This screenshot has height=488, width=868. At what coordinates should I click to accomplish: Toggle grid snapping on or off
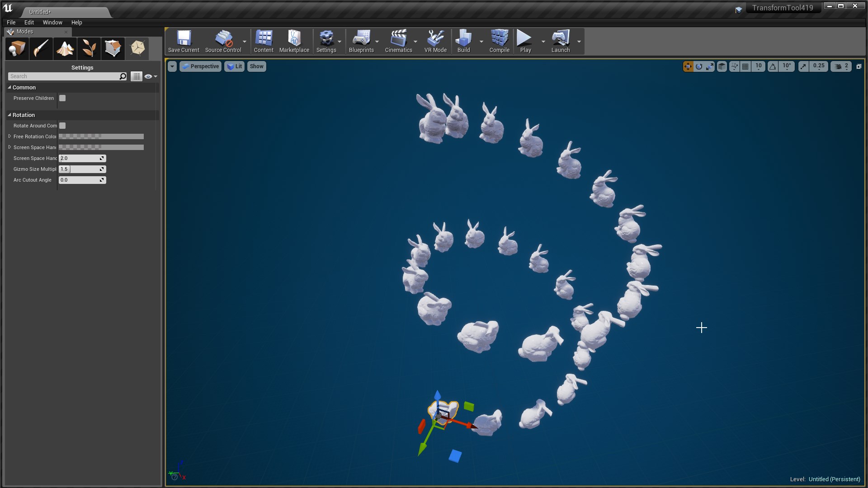click(745, 66)
